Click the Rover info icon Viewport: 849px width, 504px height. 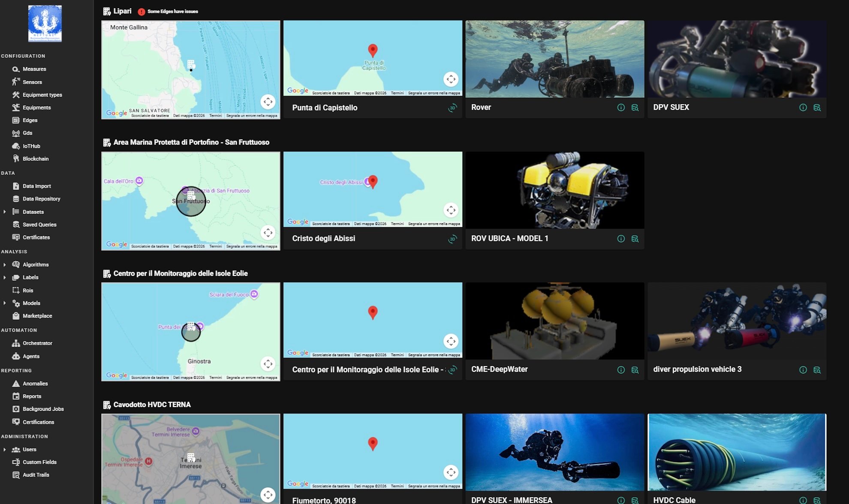[621, 108]
